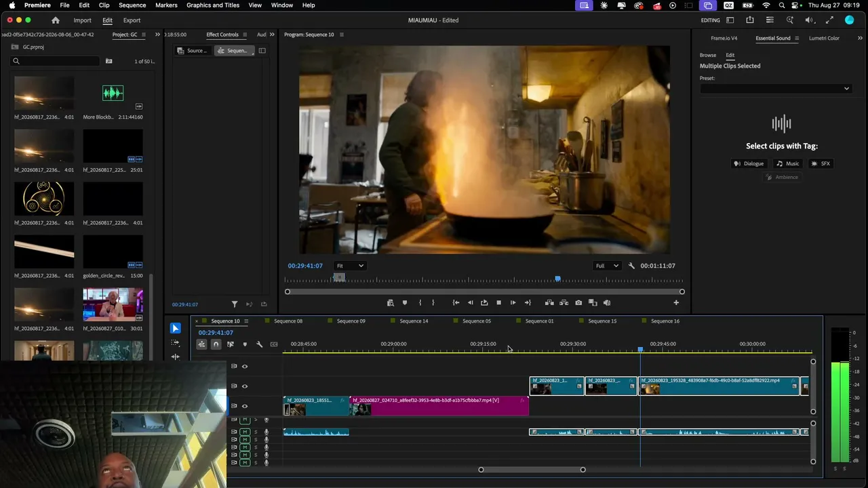
Task: Tag selected clips as Dialogue
Action: click(x=749, y=163)
